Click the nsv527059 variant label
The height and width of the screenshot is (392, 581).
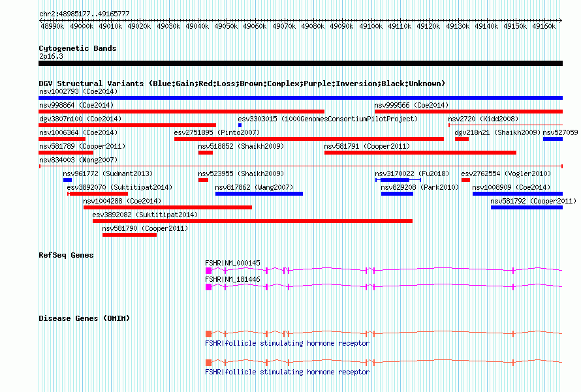point(560,132)
